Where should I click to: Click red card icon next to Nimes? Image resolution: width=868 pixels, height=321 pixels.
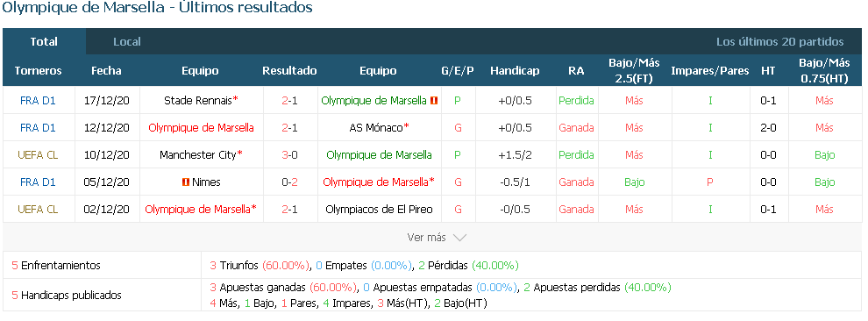(186, 182)
